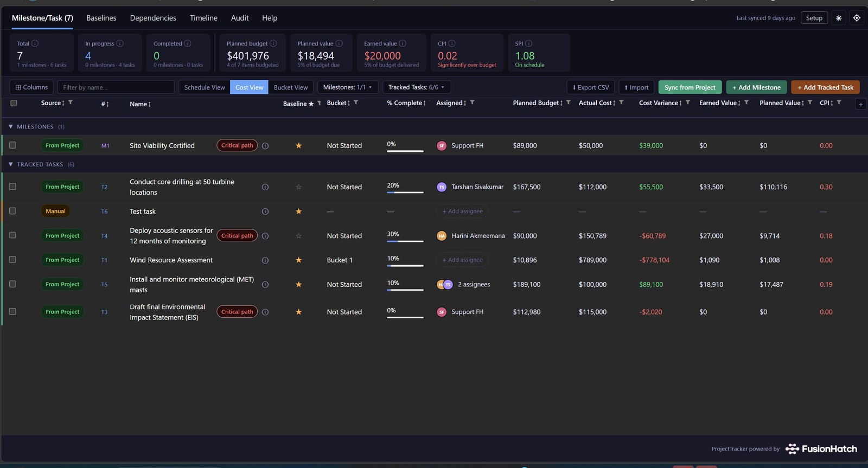Click the Import button
868x468 pixels.
tap(636, 87)
